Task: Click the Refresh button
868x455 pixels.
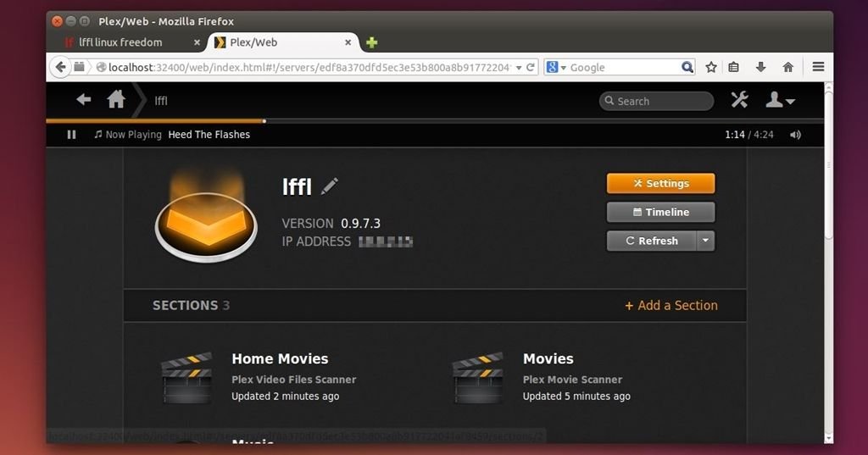Action: click(651, 241)
